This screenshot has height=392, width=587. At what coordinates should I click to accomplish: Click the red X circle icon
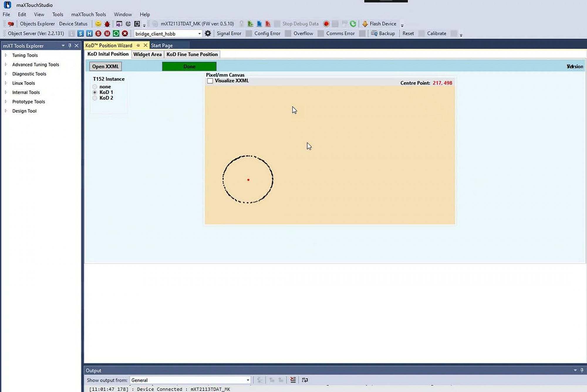tap(125, 33)
